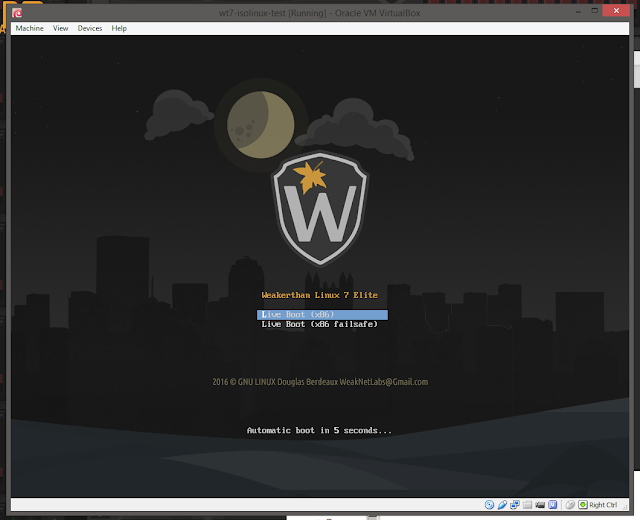Click the Automatic boot countdown text
640x520 pixels.
coord(319,431)
